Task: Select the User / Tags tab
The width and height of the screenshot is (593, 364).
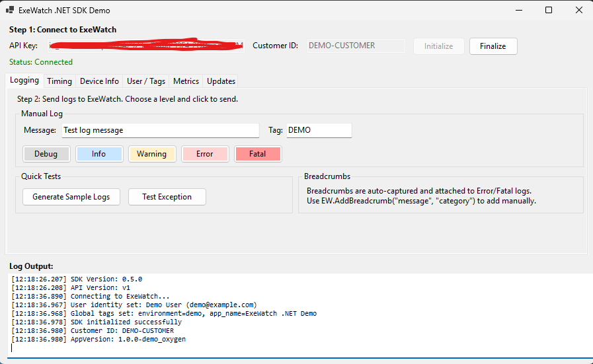Action: pyautogui.click(x=146, y=81)
